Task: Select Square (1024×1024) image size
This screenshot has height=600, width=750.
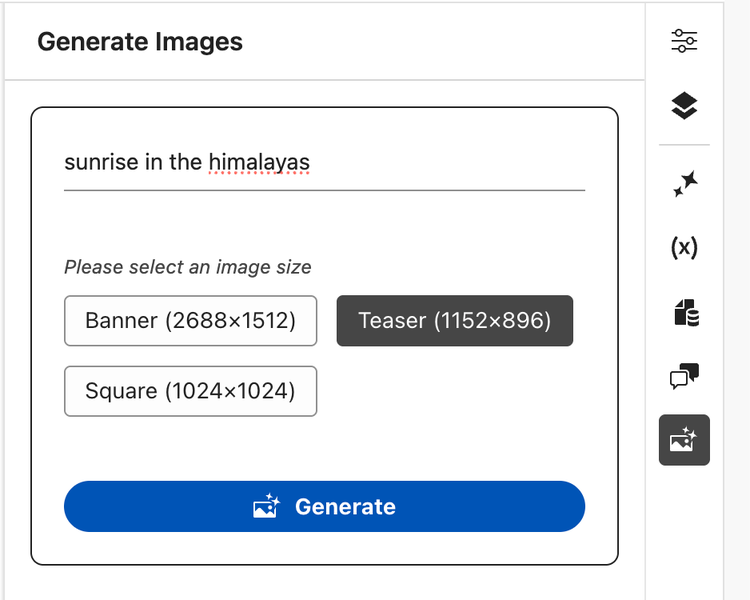Action: click(x=190, y=391)
